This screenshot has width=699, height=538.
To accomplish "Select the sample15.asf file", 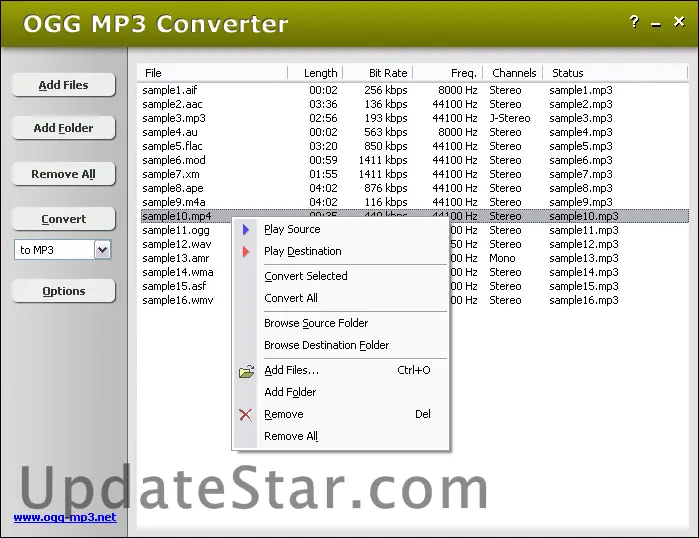I will [174, 286].
